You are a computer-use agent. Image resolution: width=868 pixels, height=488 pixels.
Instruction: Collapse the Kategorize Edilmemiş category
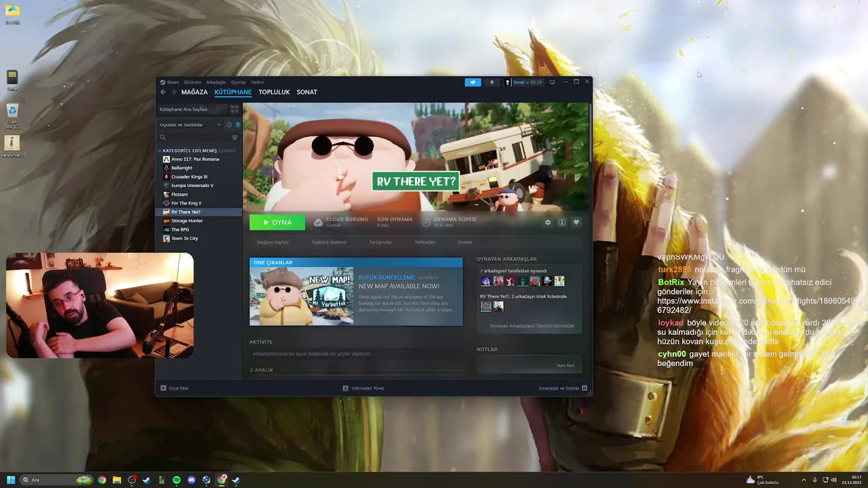(161, 150)
